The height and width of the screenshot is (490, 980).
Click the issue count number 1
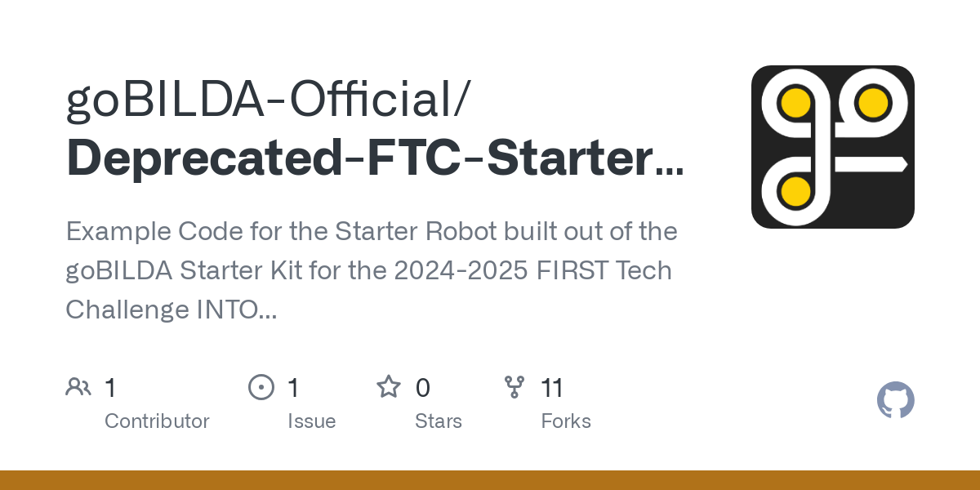click(293, 388)
